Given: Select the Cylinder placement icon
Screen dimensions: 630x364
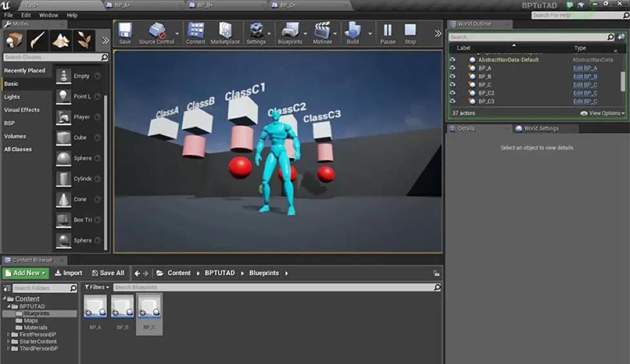Looking at the screenshot, I should coord(63,179).
